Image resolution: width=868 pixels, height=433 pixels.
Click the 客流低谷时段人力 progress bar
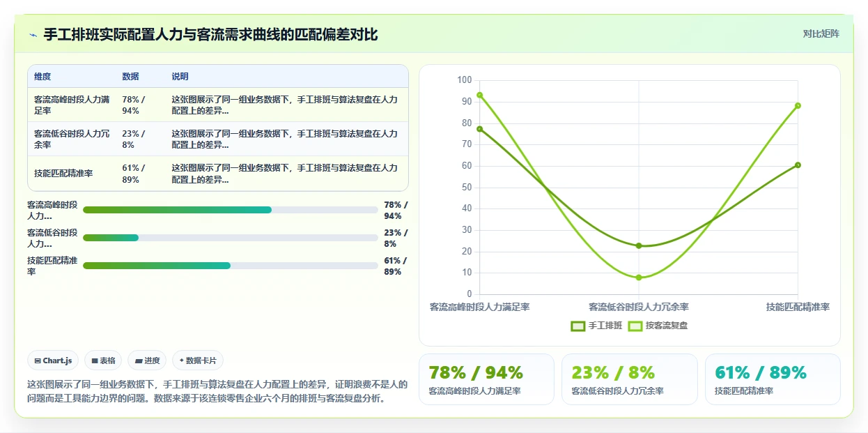pos(231,238)
